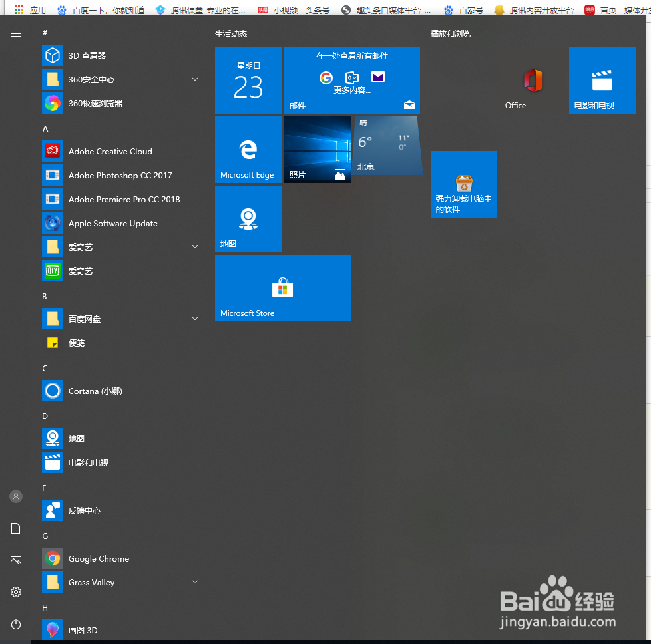This screenshot has width=651, height=644.
Task: Open the 北京 weather tile
Action: click(x=387, y=146)
